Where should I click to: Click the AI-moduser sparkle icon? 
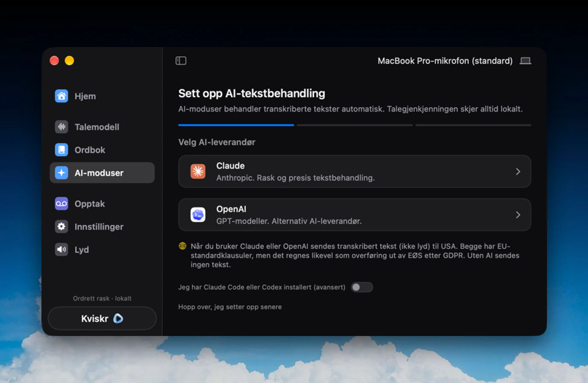(x=62, y=173)
